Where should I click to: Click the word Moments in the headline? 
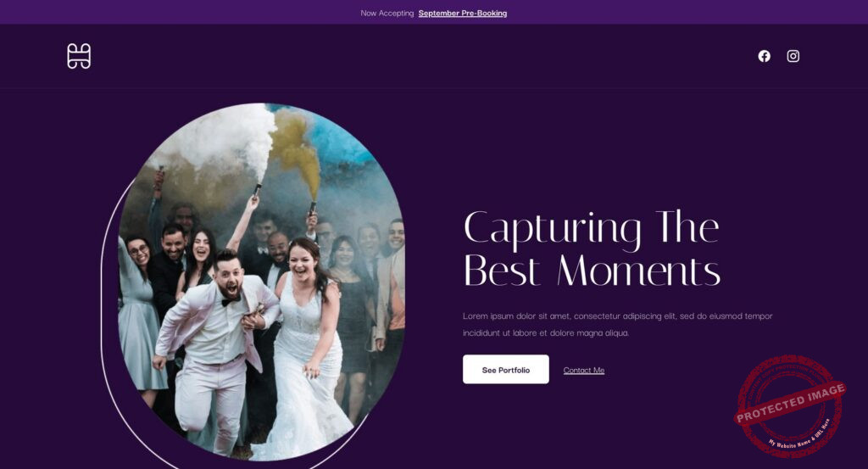point(638,271)
